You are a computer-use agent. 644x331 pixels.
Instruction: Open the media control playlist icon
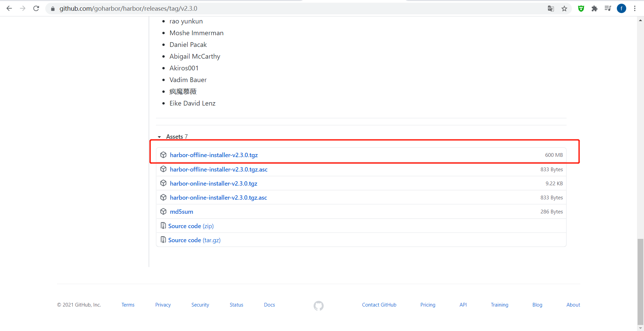click(608, 8)
